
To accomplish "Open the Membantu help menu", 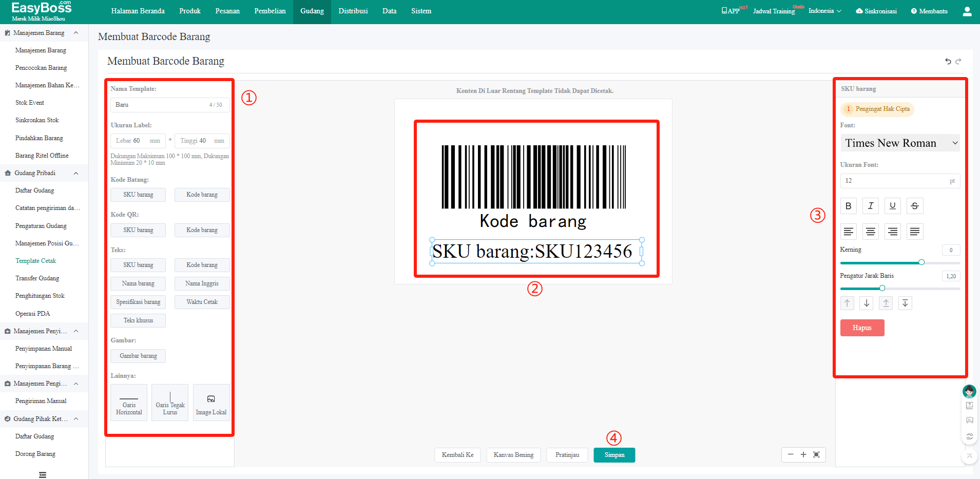I will 929,11.
